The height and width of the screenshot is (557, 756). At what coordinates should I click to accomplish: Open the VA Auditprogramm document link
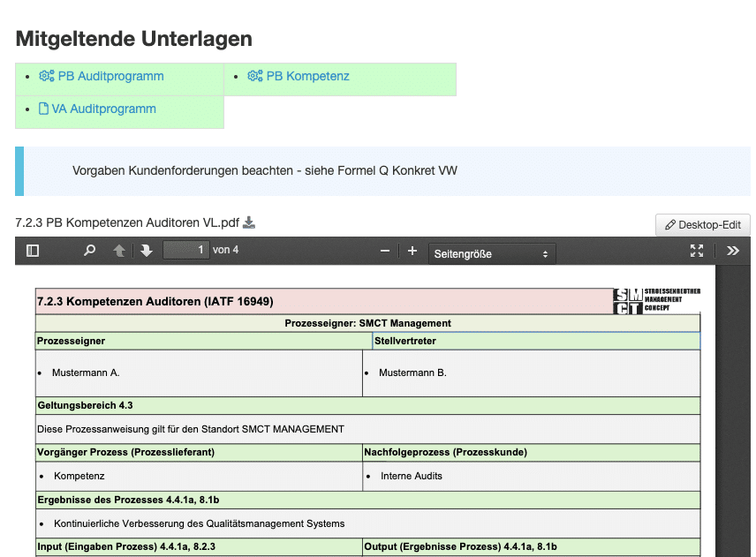pos(103,109)
